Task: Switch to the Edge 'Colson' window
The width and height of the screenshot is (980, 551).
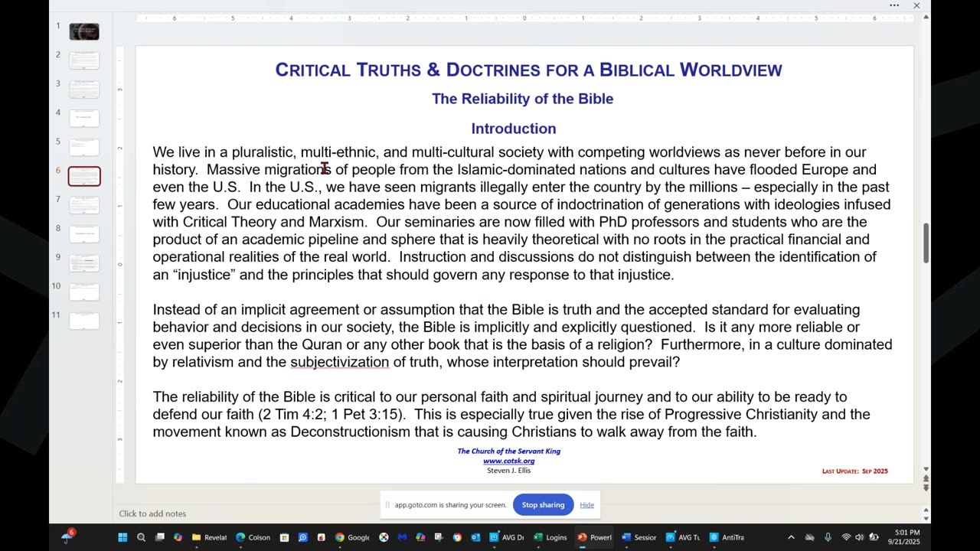Action: 253,537
